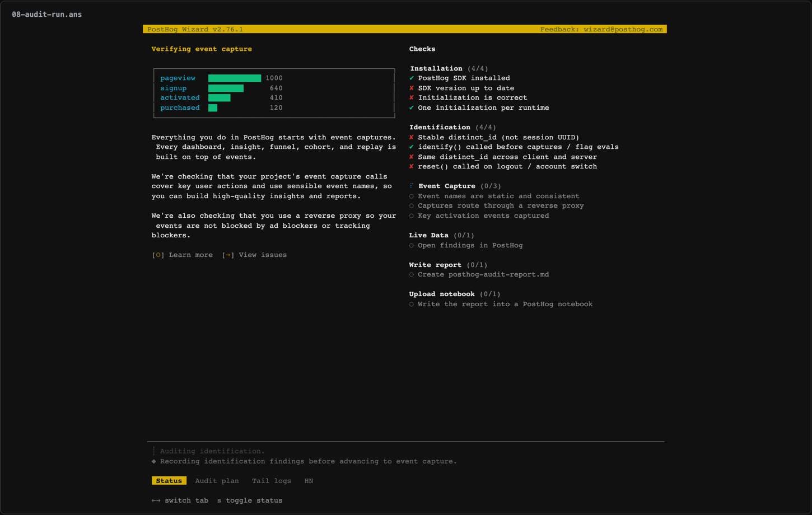The image size is (812, 515).
Task: Click circle beside Captures route through reverse proxy
Action: (x=412, y=206)
